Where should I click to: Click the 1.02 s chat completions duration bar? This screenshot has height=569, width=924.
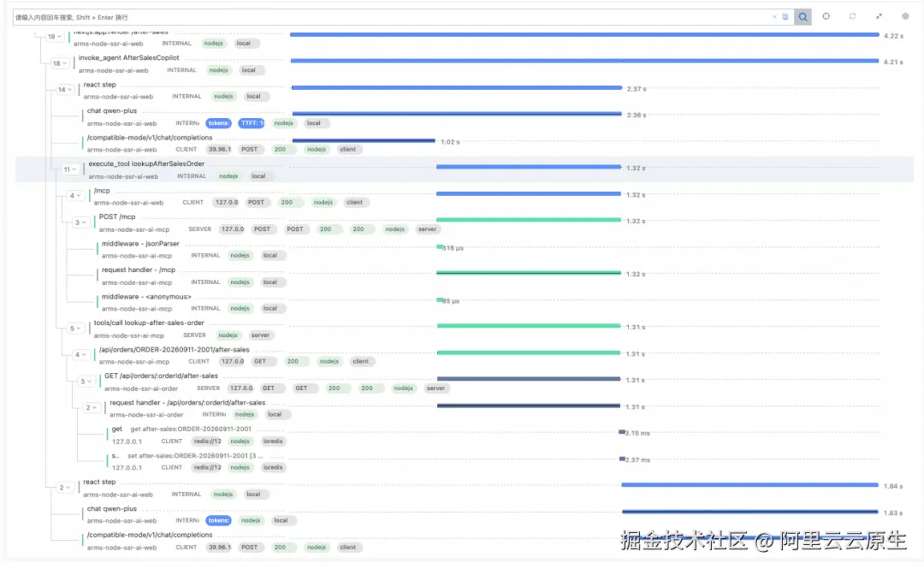point(364,140)
